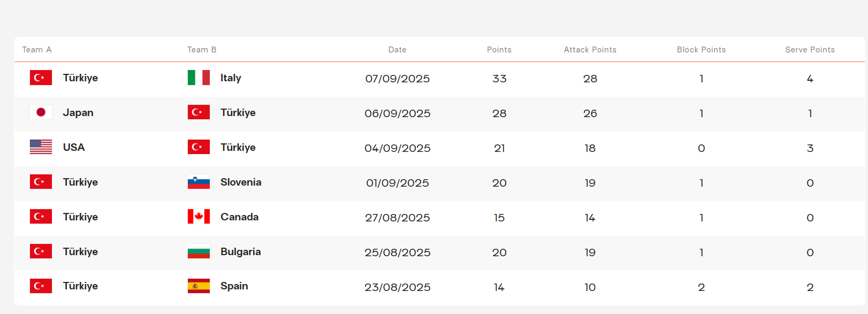Click the Team A column header
This screenshot has height=314, width=868.
37,50
